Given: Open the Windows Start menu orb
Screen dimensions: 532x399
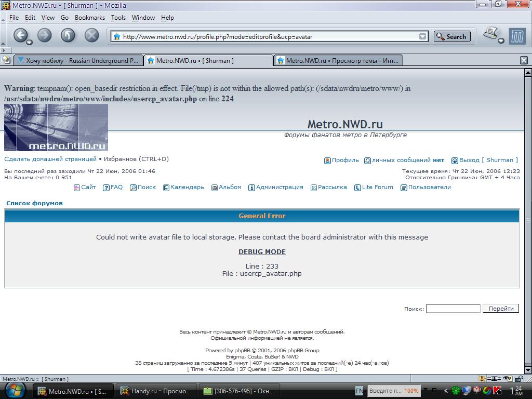Looking at the screenshot, I should [x=15, y=390].
